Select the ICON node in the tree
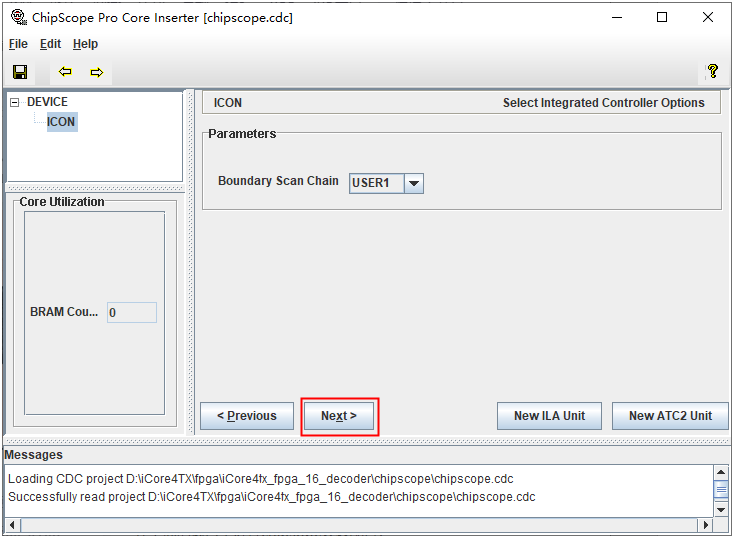The width and height of the screenshot is (734, 538). pyautogui.click(x=61, y=122)
